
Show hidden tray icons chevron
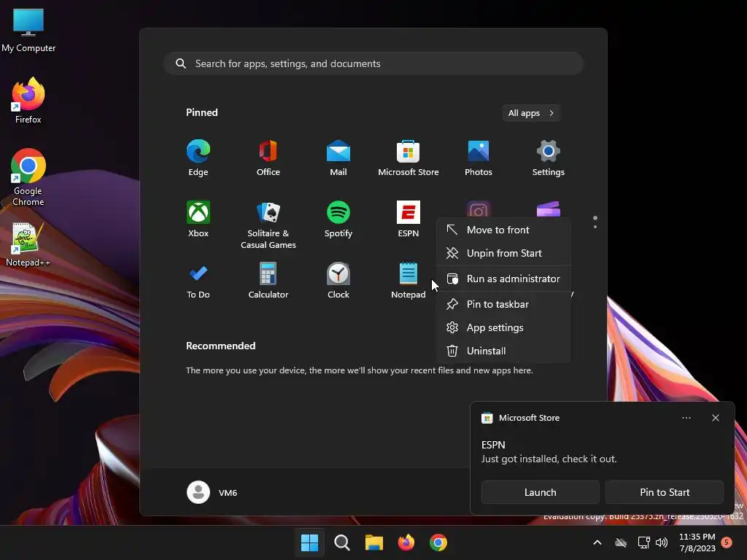[597, 542]
